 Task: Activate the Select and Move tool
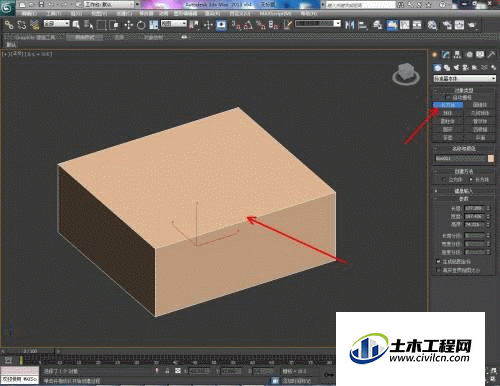[x=129, y=25]
